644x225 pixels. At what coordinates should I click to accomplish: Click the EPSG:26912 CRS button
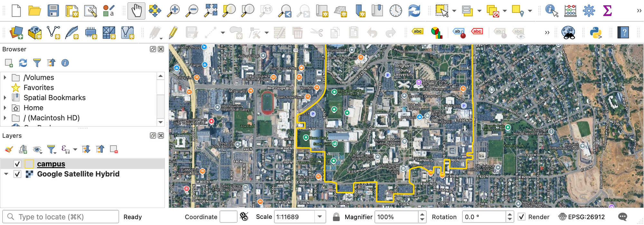coord(582,217)
